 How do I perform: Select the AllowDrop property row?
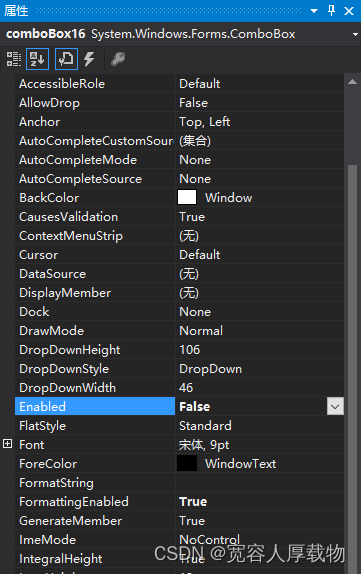pos(179,102)
